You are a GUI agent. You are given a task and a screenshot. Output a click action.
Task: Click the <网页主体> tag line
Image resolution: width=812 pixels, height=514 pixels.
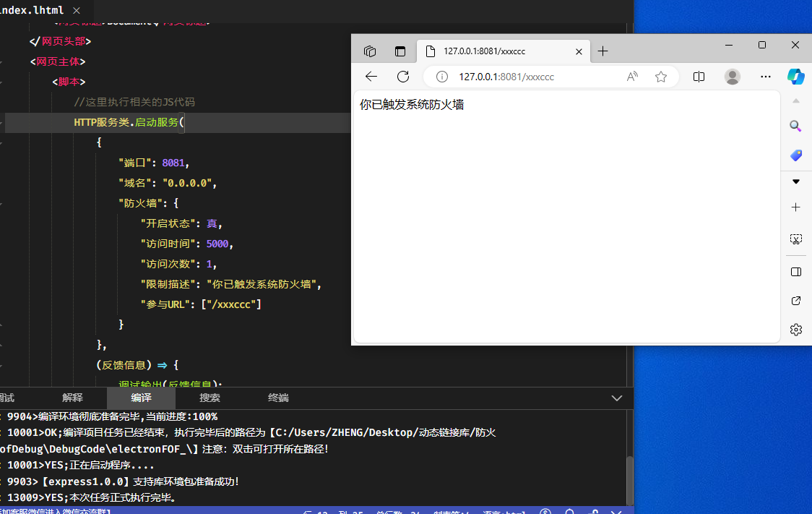click(58, 61)
